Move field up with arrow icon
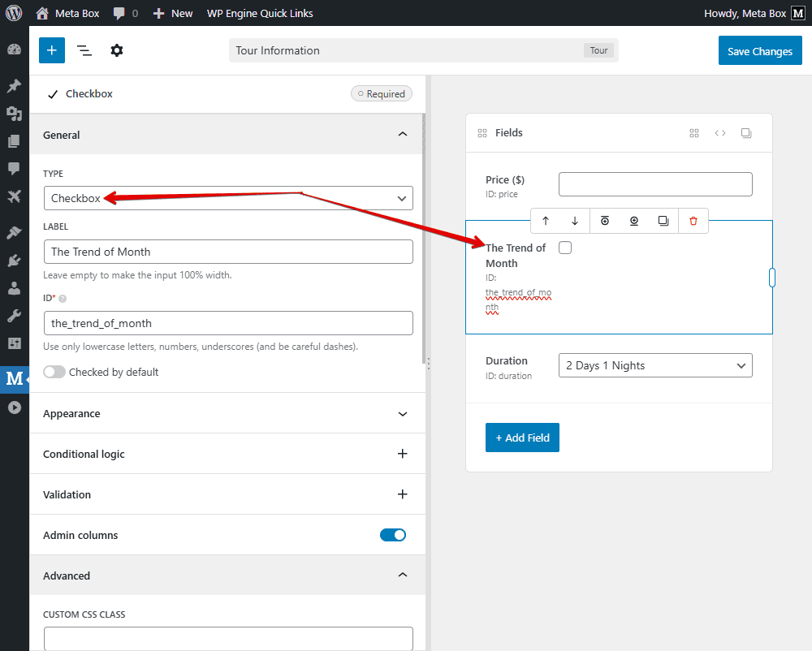Image resolution: width=812 pixels, height=651 pixels. pyautogui.click(x=546, y=221)
